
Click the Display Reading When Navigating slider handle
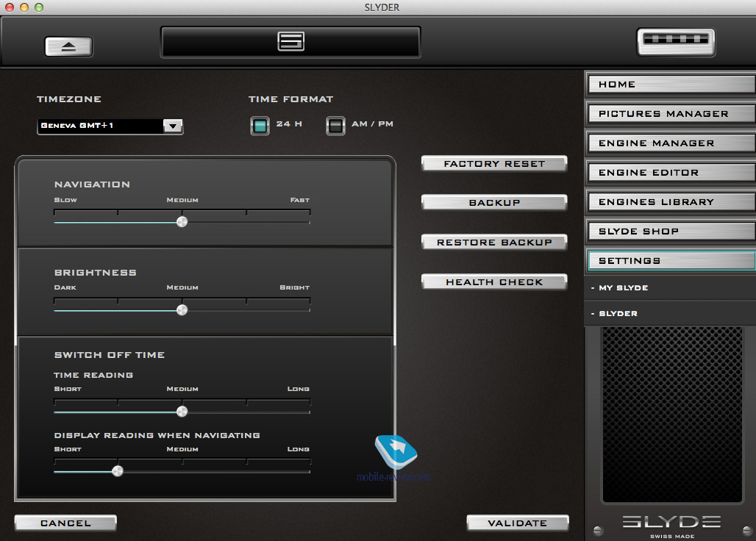(117, 471)
